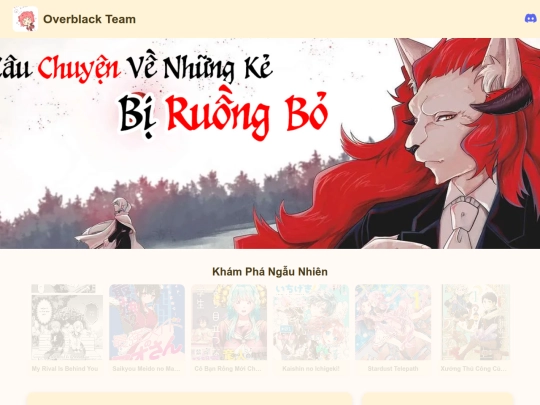Click the Xưởng Thủ Công Cù... title

click(x=475, y=368)
